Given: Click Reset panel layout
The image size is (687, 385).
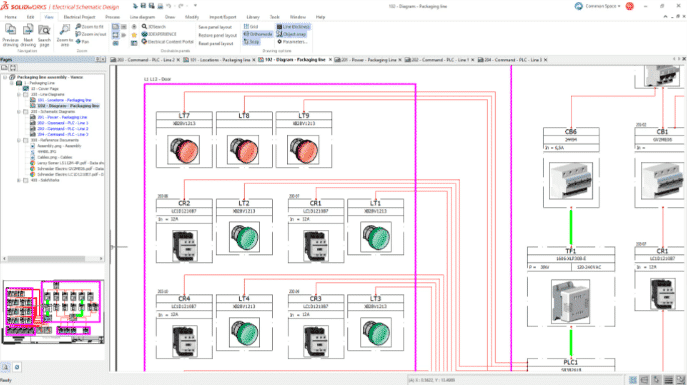Looking at the screenshot, I should 216,43.
